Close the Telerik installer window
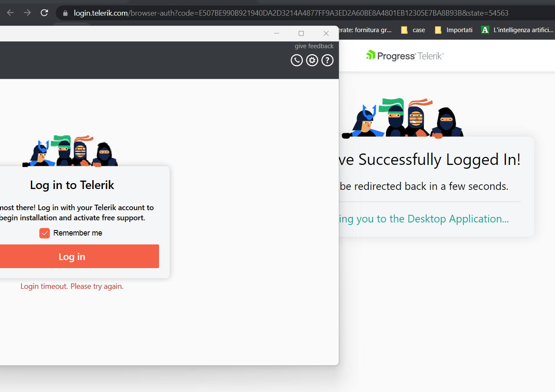The width and height of the screenshot is (555, 392). 326,33
